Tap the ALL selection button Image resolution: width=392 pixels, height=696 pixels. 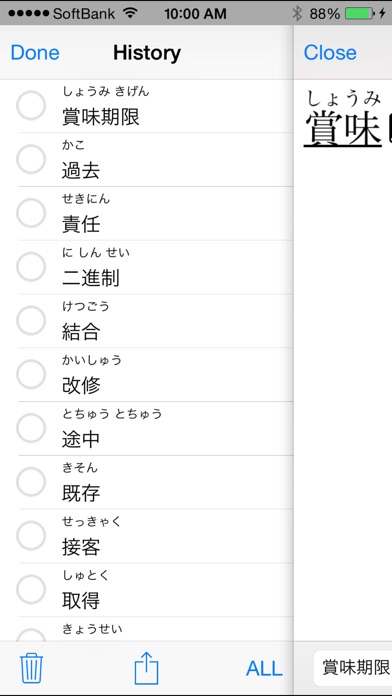264,668
